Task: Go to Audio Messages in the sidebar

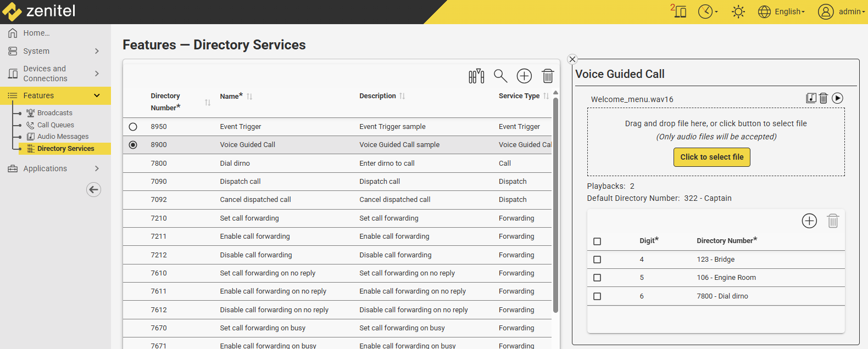Action: pos(63,137)
